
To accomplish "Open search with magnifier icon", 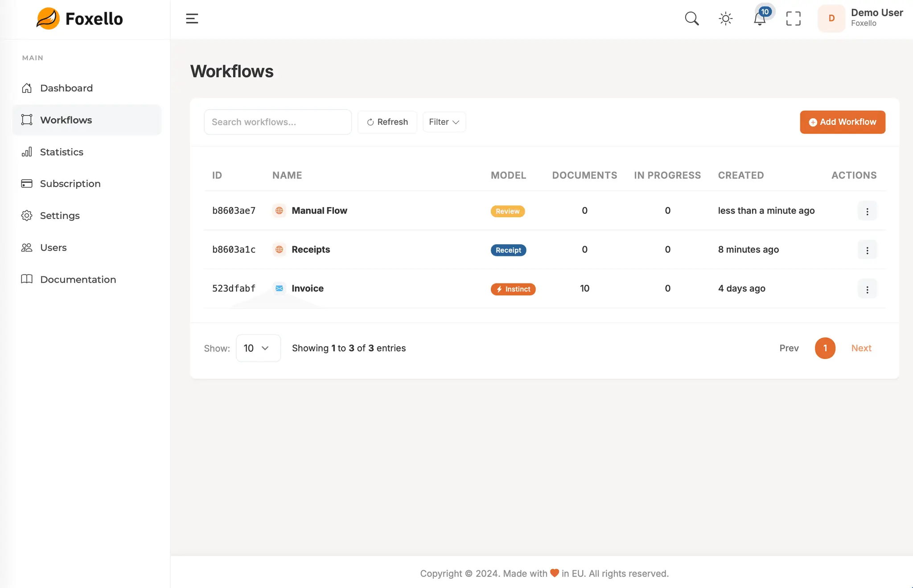I will point(691,19).
